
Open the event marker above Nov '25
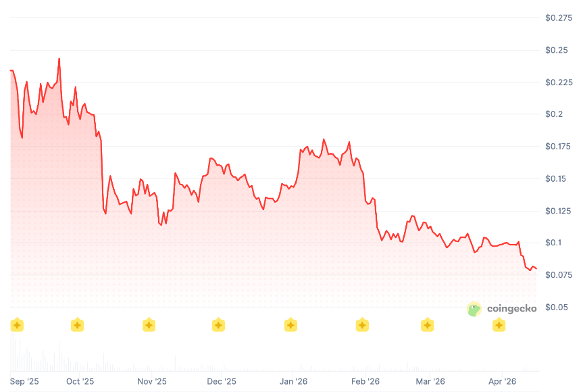pos(149,325)
